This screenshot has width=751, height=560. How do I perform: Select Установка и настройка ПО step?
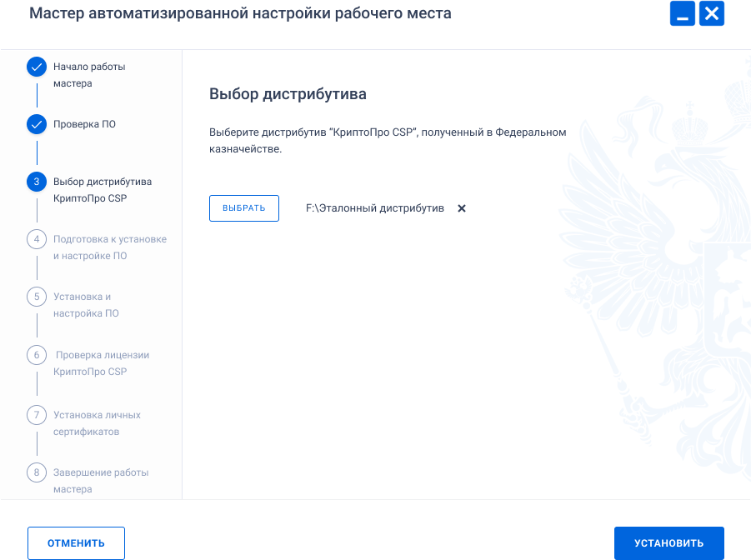(86, 305)
